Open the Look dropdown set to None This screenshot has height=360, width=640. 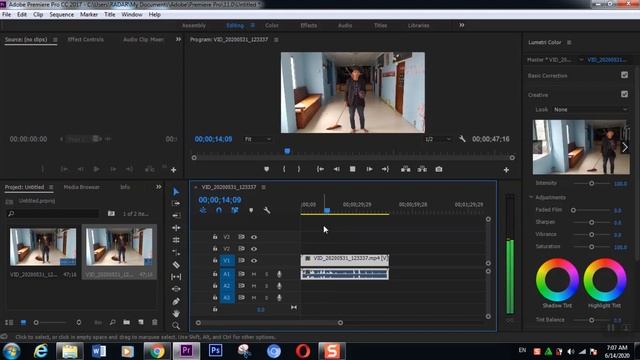tap(590, 110)
